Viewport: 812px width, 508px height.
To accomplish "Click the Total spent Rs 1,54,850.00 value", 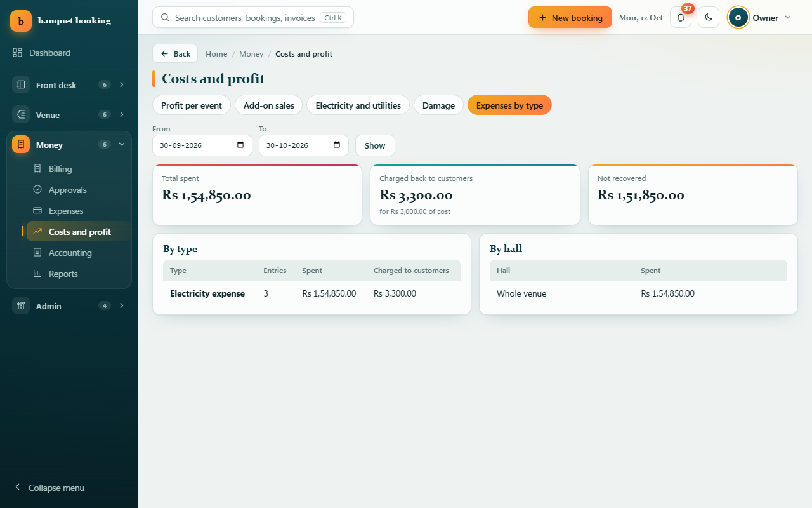I will (x=206, y=196).
